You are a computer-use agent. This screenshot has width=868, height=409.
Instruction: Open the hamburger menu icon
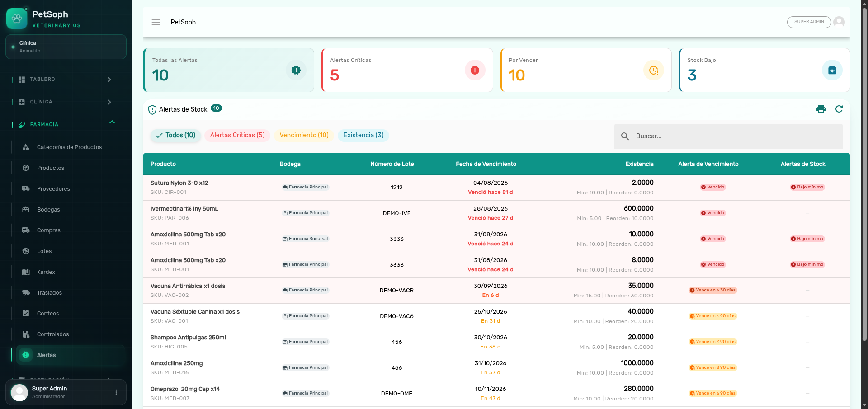pos(156,22)
